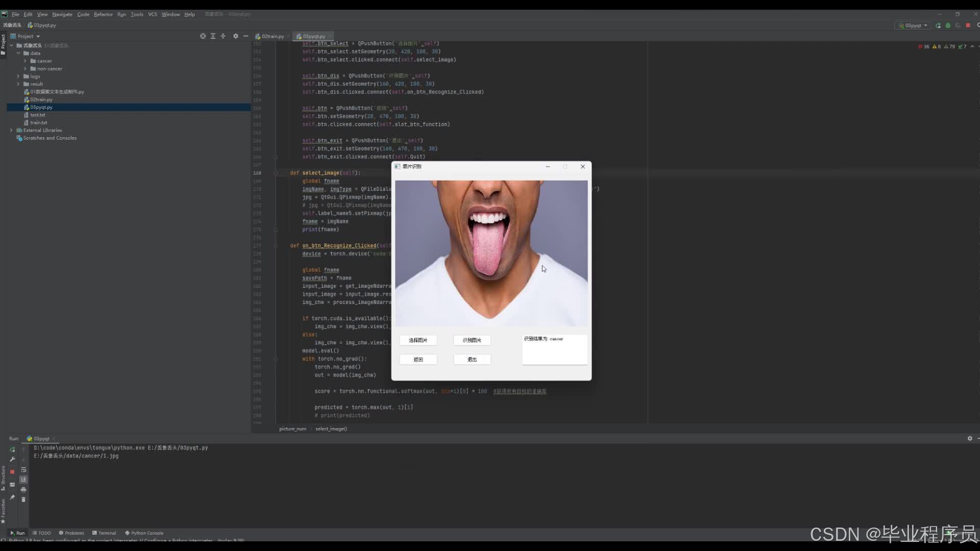
Task: Open the 03pyqt run configuration dropdown
Action: (913, 26)
